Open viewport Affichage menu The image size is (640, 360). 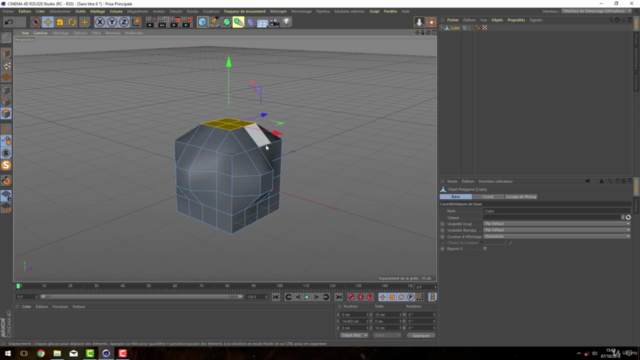60,33
